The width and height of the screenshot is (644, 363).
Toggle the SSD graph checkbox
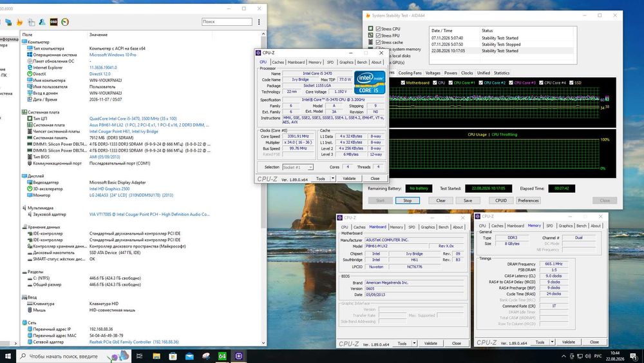pyautogui.click(x=571, y=83)
